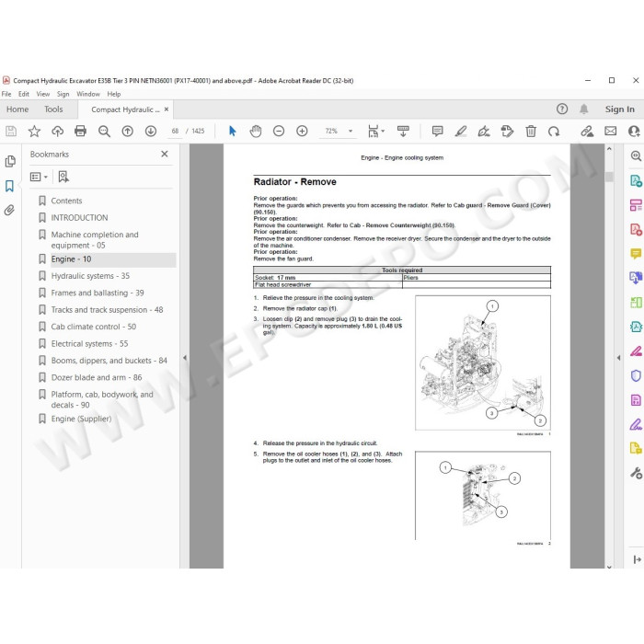
Task: Open the scrolling mode download icon
Action: tap(403, 131)
